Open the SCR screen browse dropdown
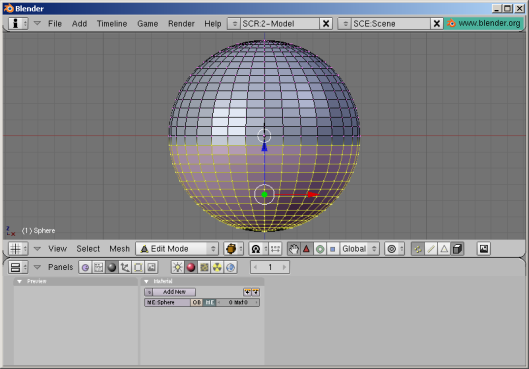The image size is (529, 369). pos(234,24)
